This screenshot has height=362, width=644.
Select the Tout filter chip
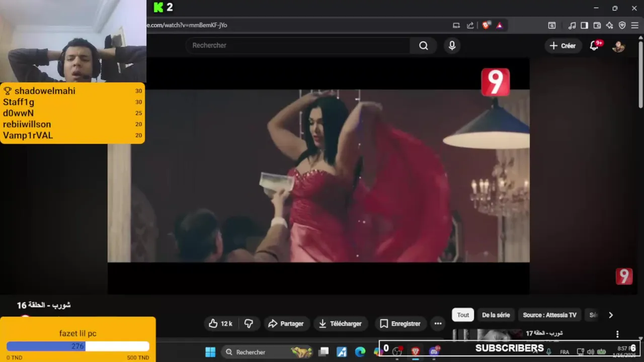463,315
